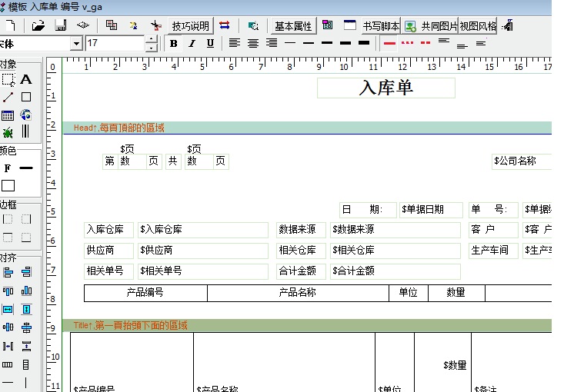Pick the rectangle shape tool
This screenshot has height=392, width=564.
pyautogui.click(x=26, y=98)
